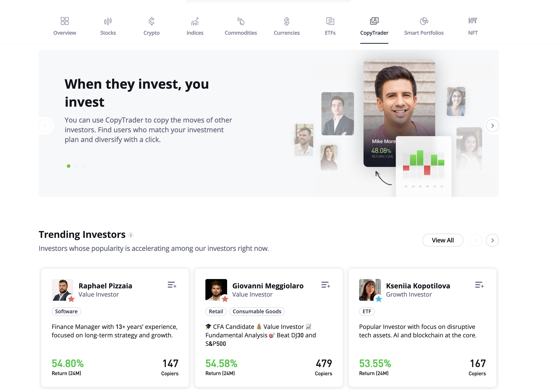Click Kseniia Kopotilova's profile photo
The height and width of the screenshot is (392, 558).
point(369,290)
